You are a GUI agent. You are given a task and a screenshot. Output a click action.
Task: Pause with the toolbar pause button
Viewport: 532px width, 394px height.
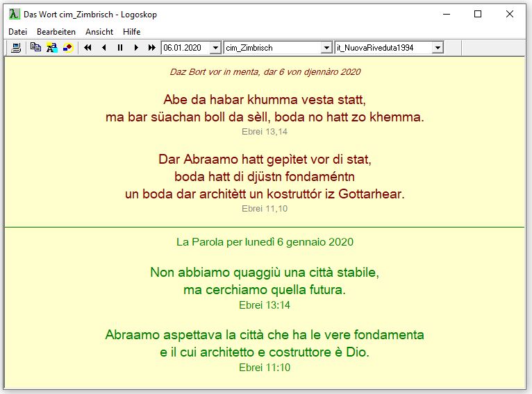pyautogui.click(x=120, y=48)
